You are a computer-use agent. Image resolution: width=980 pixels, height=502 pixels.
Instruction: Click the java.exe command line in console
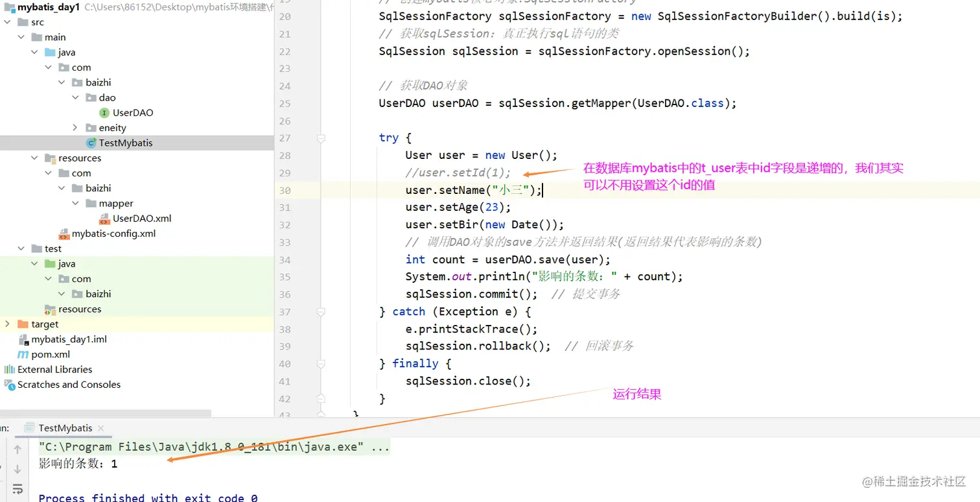(x=215, y=447)
